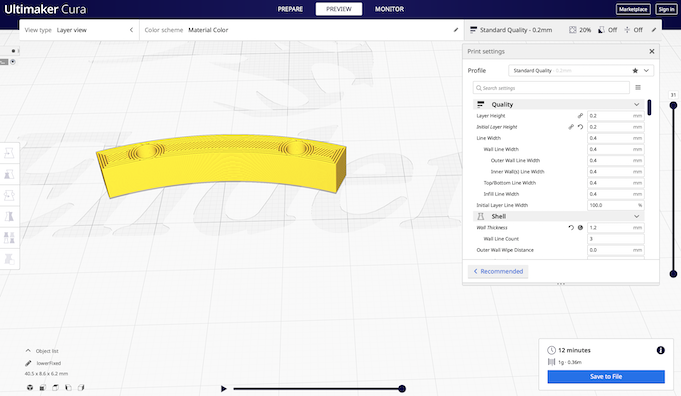Switch back to Recommended settings
Image resolution: width=681 pixels, height=396 pixels.
(498, 271)
